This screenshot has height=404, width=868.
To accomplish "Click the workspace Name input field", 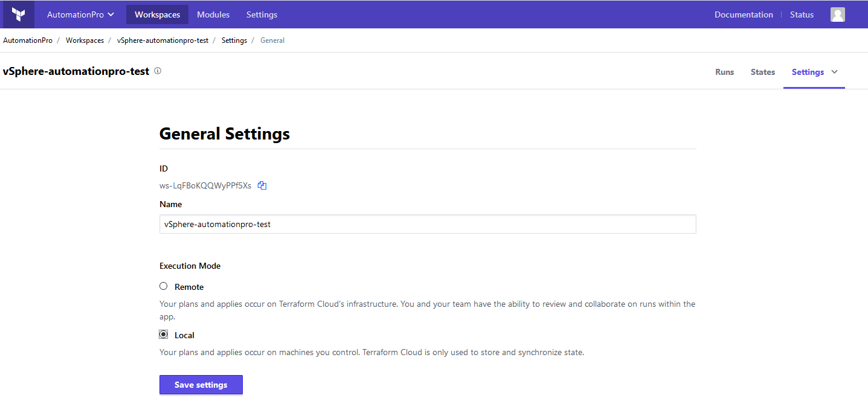I will pos(428,224).
